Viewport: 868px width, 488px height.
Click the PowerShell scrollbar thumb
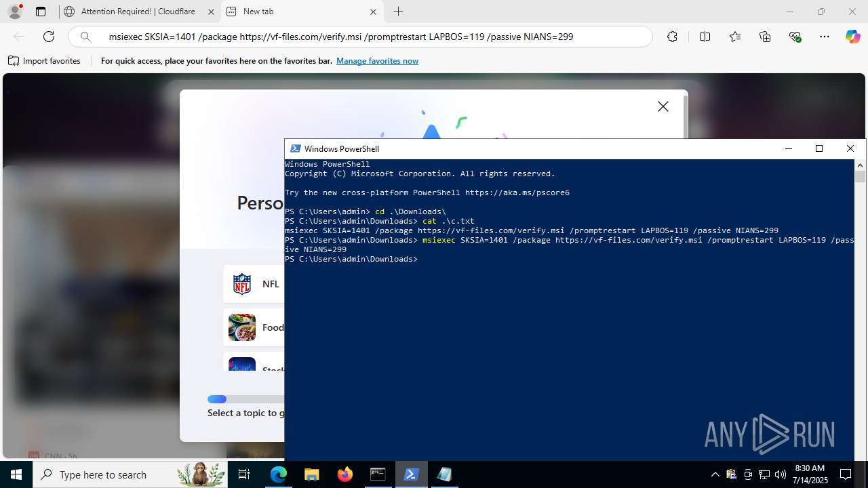click(861, 176)
